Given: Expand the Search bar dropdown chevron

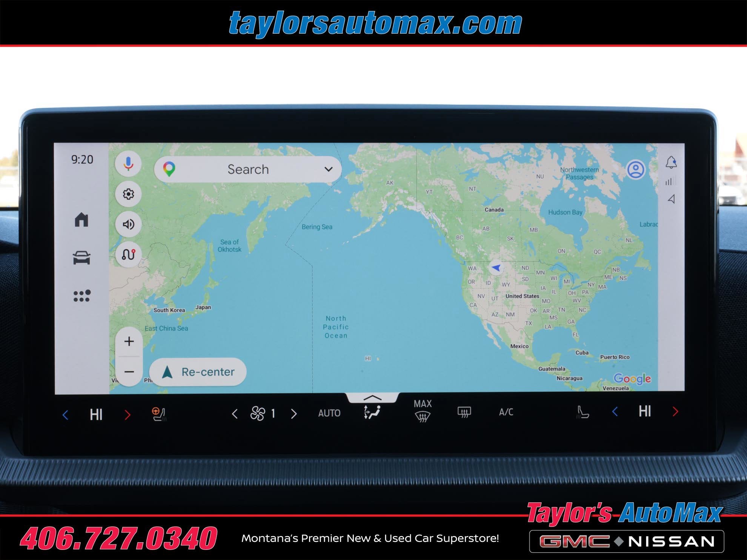Looking at the screenshot, I should 329,169.
